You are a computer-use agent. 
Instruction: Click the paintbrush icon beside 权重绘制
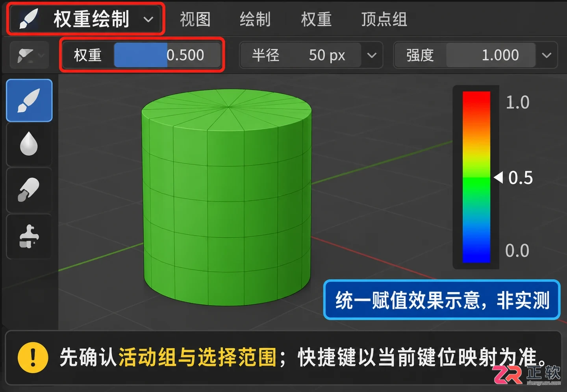click(28, 19)
